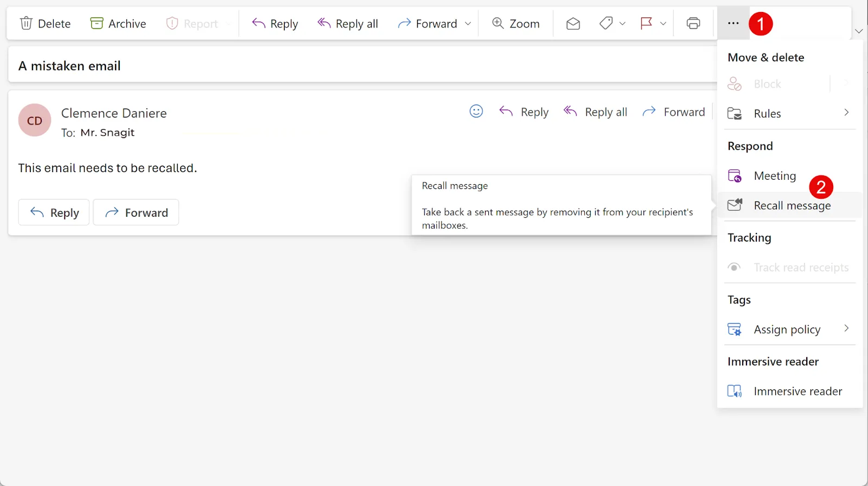Click the React smiley face icon
Image resolution: width=868 pixels, height=486 pixels.
pos(476,111)
